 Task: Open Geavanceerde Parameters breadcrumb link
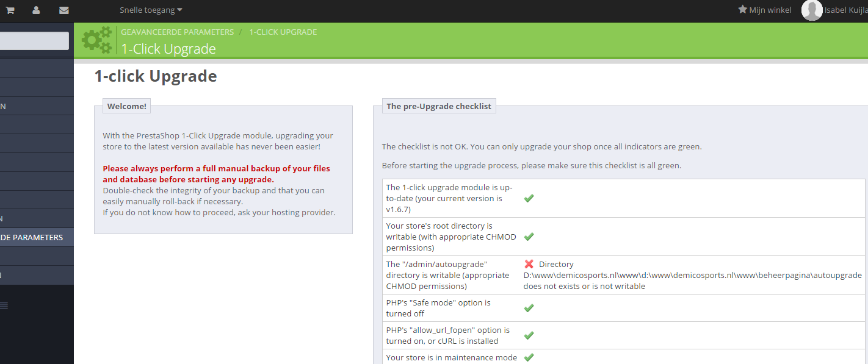(177, 32)
